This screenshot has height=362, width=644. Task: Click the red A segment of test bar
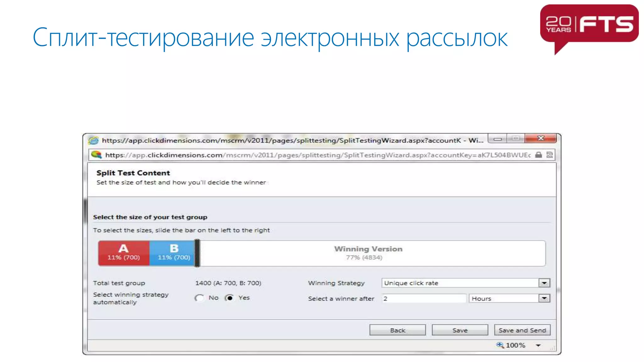(x=124, y=253)
